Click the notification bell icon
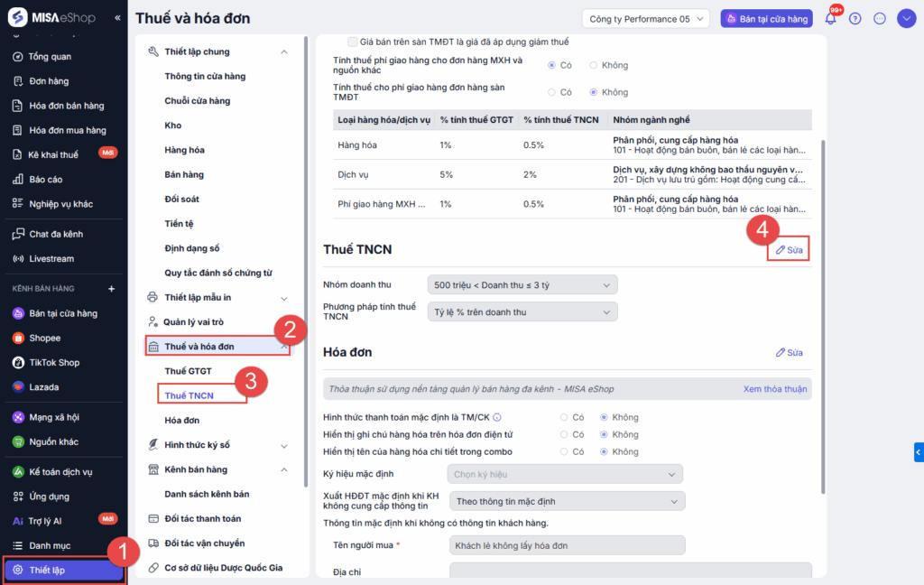 click(x=830, y=19)
